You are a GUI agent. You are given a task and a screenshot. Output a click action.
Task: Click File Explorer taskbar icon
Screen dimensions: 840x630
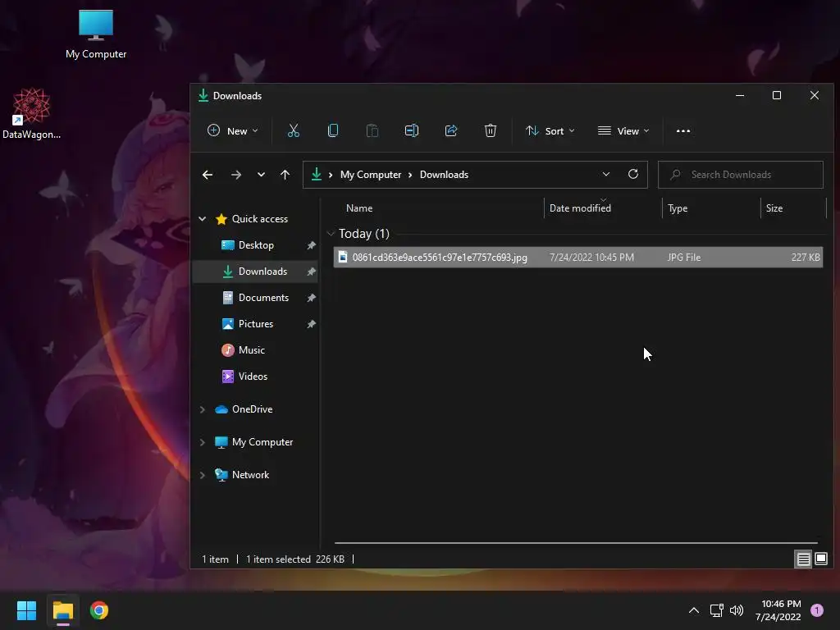62,610
